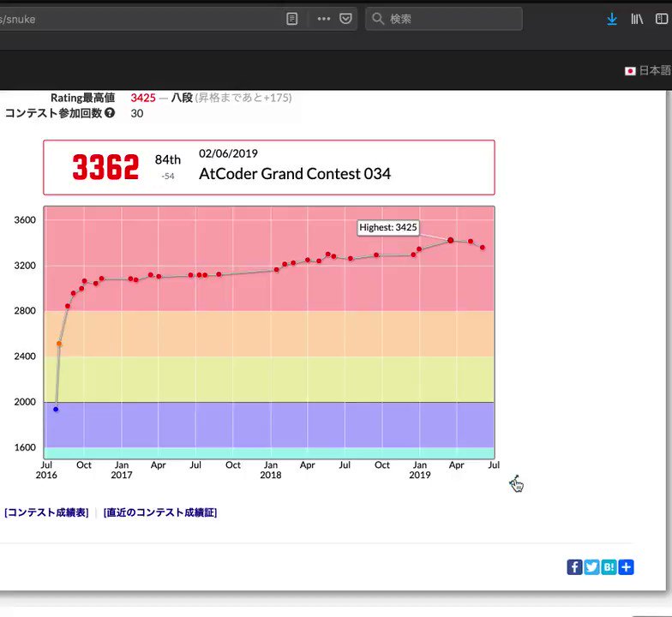This screenshot has height=617, width=672.
Task: Share page via Twitter icon
Action: 591,567
